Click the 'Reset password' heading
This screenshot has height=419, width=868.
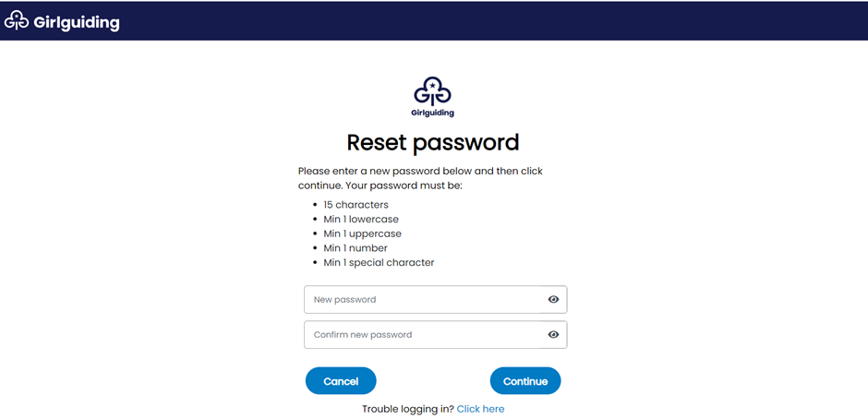(x=433, y=142)
